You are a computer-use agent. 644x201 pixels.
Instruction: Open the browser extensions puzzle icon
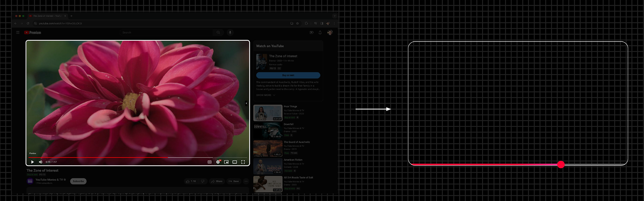(x=306, y=24)
